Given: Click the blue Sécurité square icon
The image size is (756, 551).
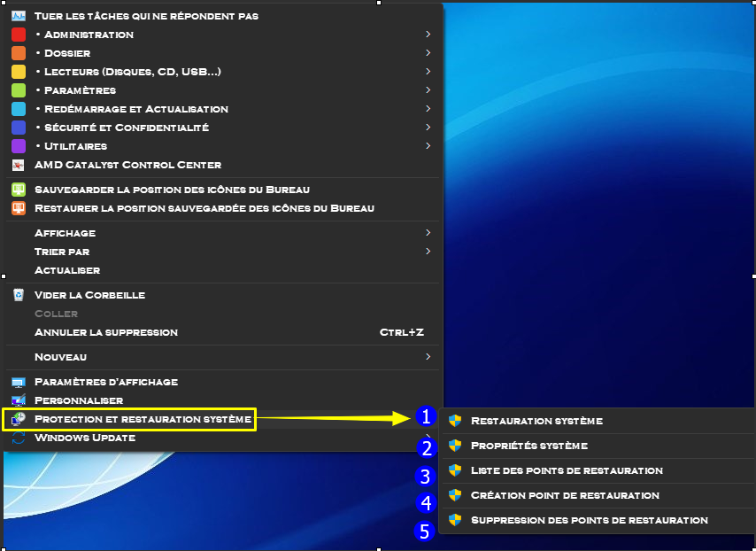Looking at the screenshot, I should tap(19, 128).
